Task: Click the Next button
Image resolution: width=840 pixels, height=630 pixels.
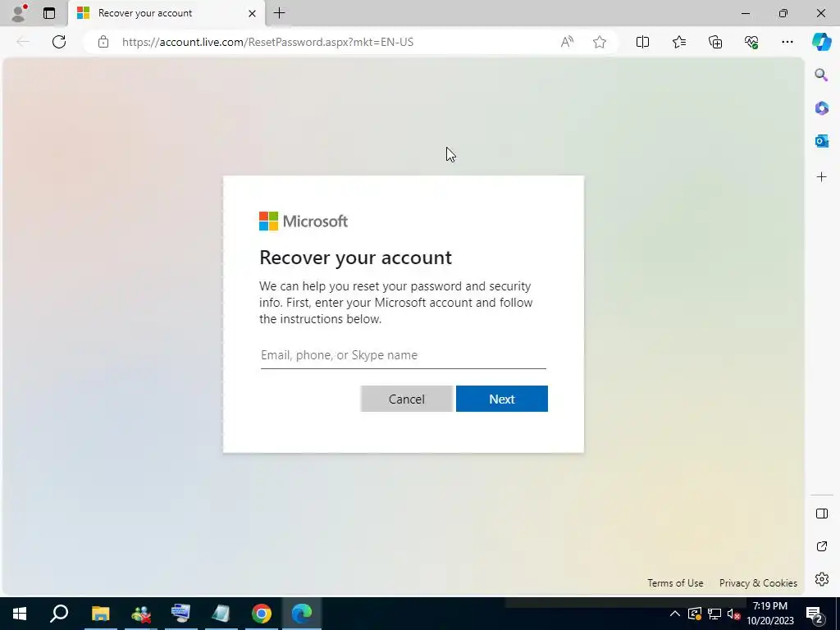Action: 501,399
